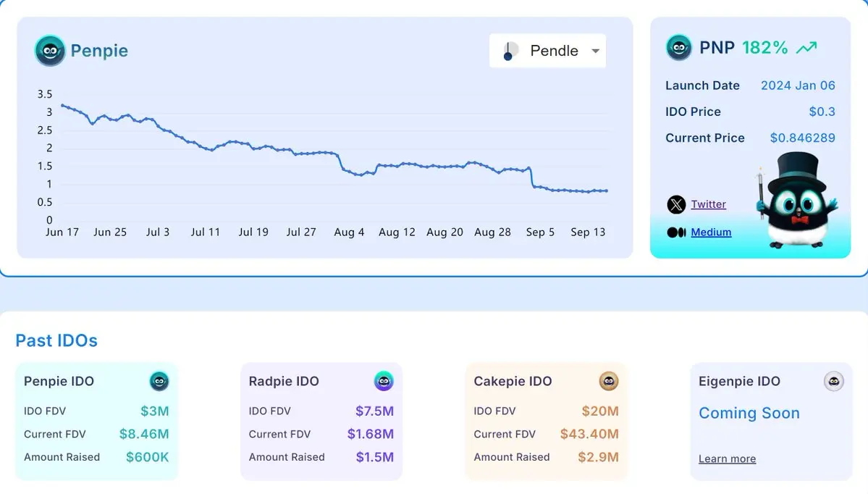Click the Penpie logo above the chart
The height and width of the screenshot is (494, 868).
click(50, 51)
